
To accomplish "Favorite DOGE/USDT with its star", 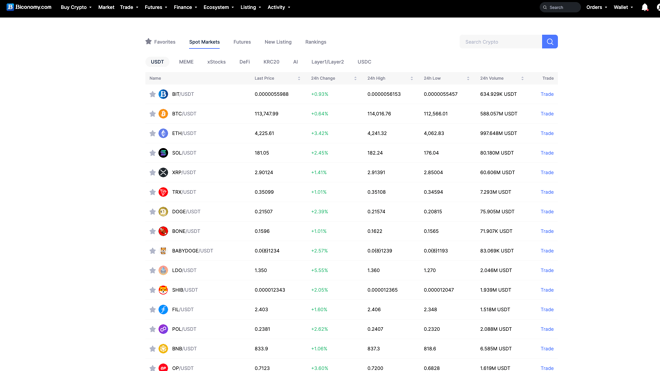I will pyautogui.click(x=152, y=212).
